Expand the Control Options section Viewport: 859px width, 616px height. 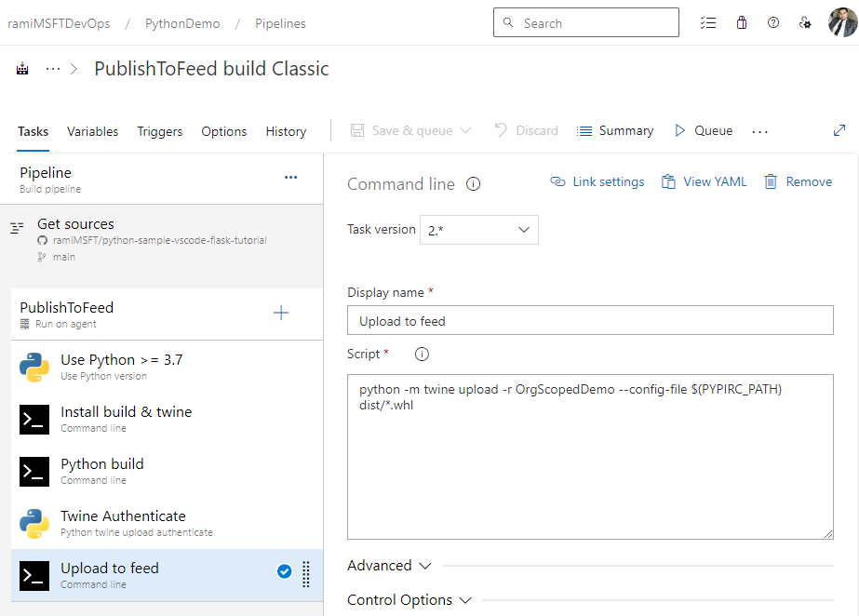tap(409, 600)
